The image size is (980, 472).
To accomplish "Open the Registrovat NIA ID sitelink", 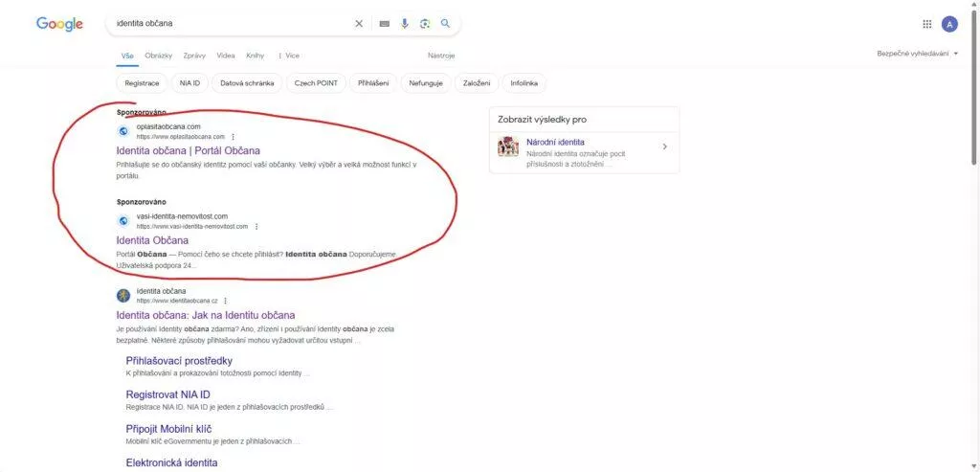I will point(168,394).
